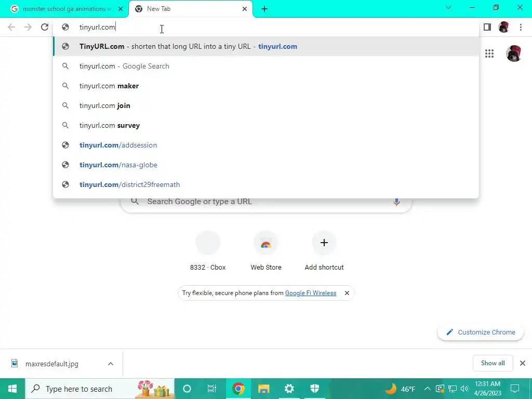This screenshot has width=532, height=399.
Task: Click the volume speaker icon
Action: tap(464, 389)
